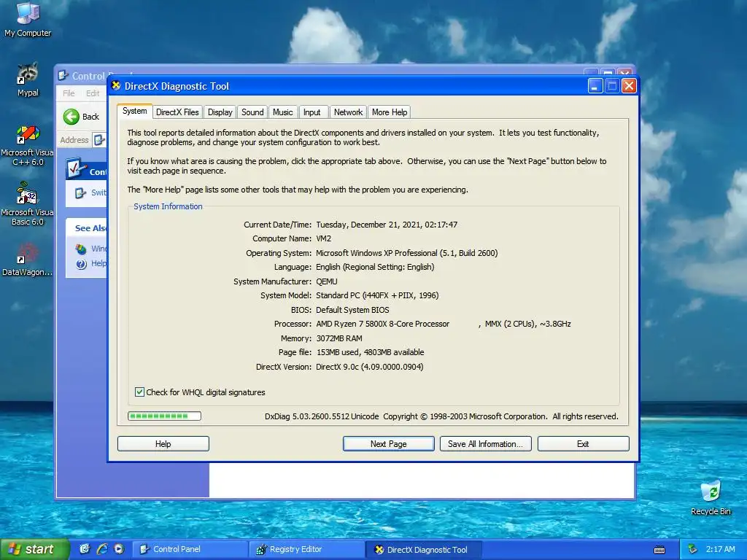Click the Help button
This screenshot has width=747, height=560.
pyautogui.click(x=163, y=444)
